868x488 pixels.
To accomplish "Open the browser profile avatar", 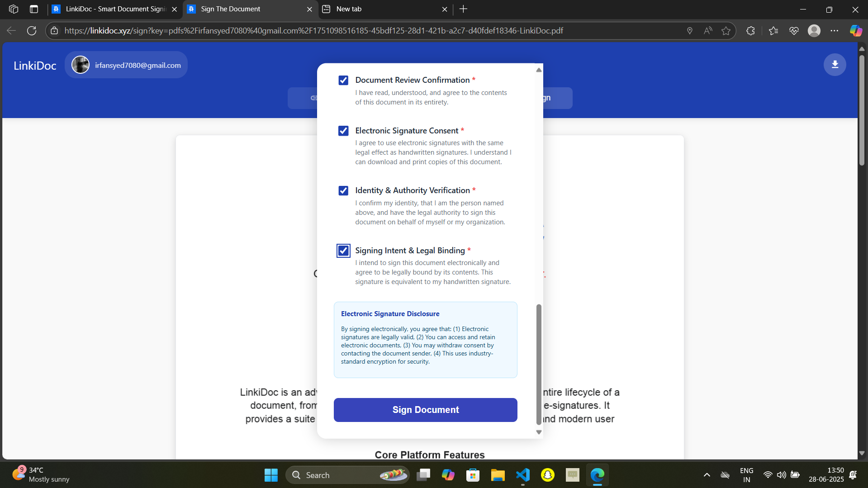I will tap(814, 31).
